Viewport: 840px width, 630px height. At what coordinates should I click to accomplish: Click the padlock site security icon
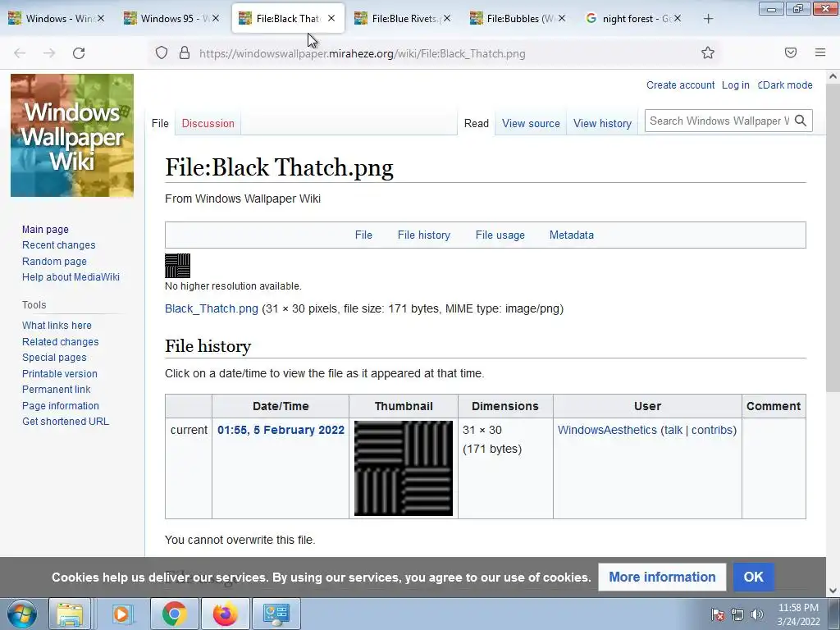click(185, 53)
